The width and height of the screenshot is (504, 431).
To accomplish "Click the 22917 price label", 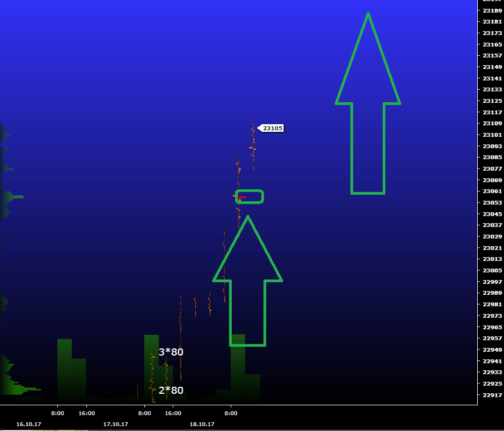I will click(x=492, y=395).
